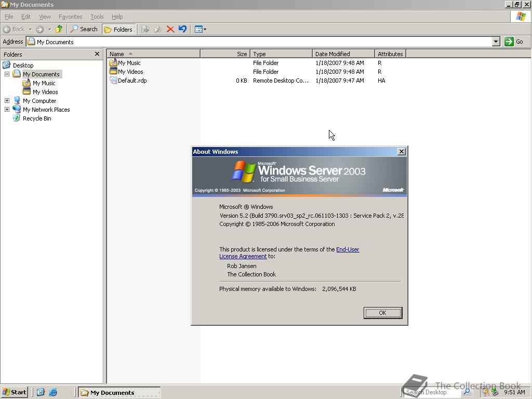
Task: Collapse the My Documents tree node
Action: [7, 74]
